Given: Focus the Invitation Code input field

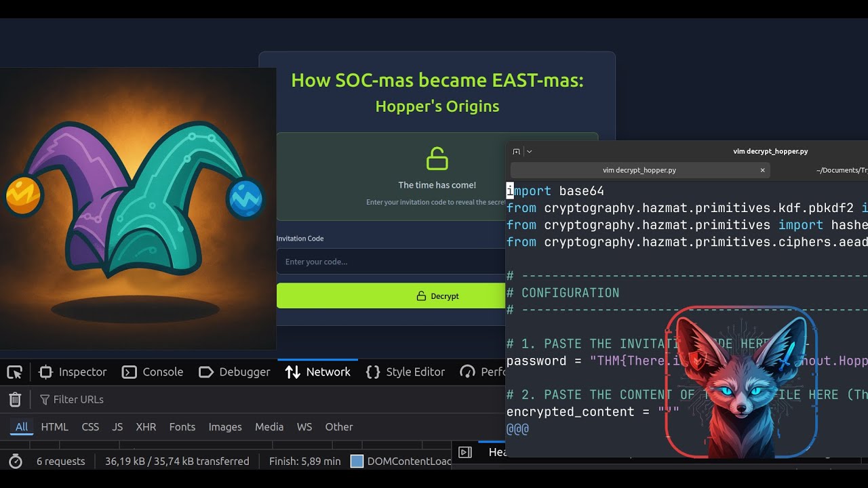Looking at the screenshot, I should (x=391, y=262).
